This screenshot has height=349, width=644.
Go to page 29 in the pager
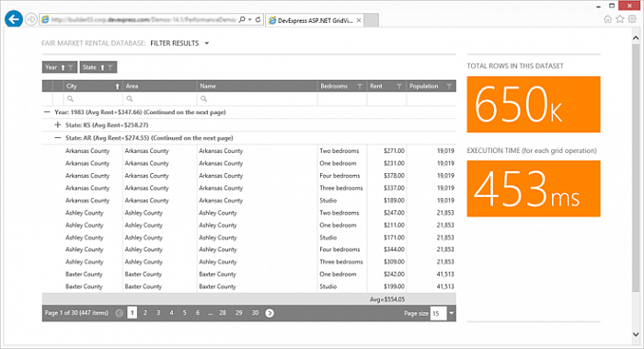pyautogui.click(x=239, y=313)
